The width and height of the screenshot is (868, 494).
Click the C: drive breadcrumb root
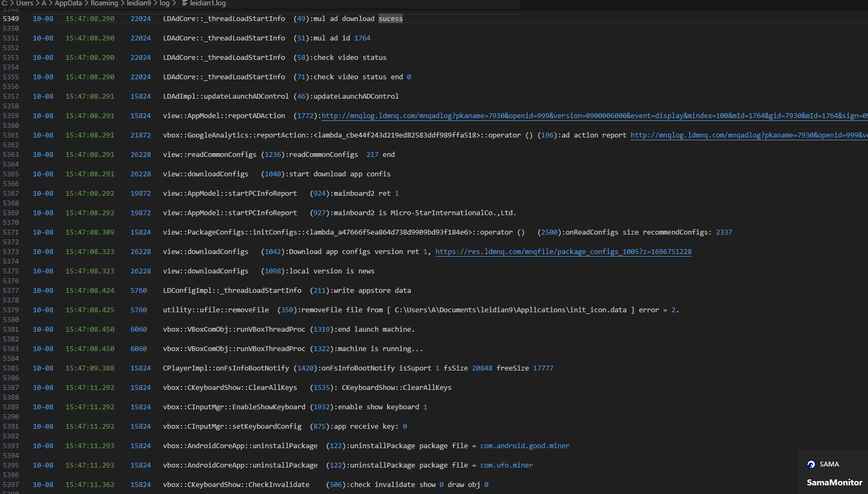[4, 3]
